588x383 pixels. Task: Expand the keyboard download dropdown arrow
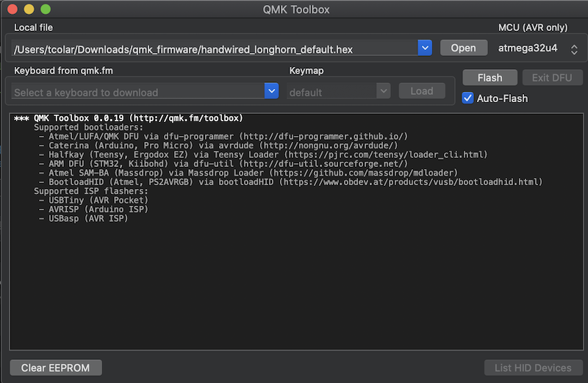tap(271, 90)
